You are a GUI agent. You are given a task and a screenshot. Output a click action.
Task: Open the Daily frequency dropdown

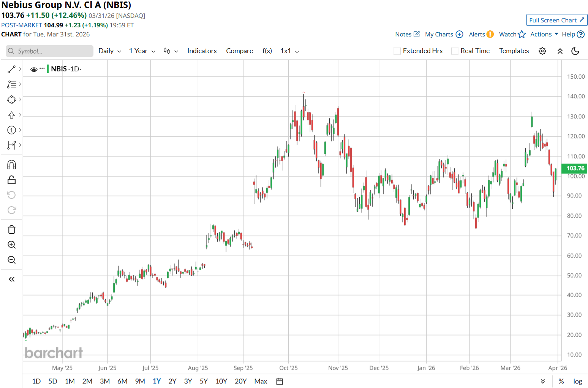click(x=110, y=51)
